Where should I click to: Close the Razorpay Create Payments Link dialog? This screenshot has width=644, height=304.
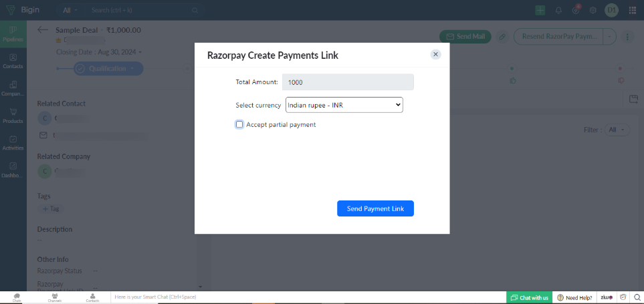(436, 54)
